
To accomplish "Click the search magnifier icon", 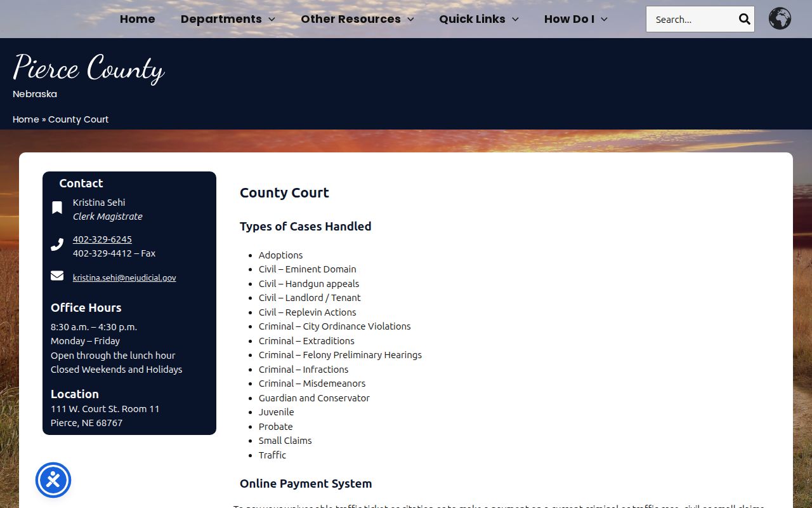I will pos(745,19).
